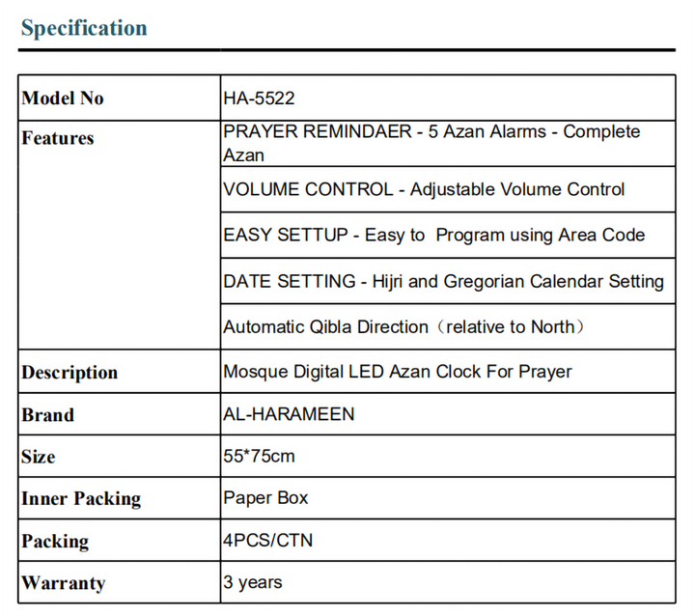This screenshot has width=695, height=616.
Task: Select the DATE SETTING feature row
Action: point(443,281)
